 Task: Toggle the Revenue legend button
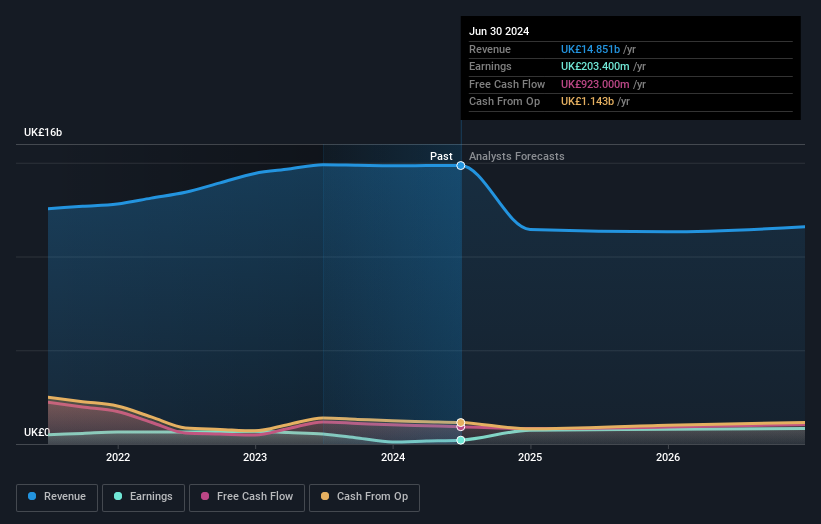[57, 497]
